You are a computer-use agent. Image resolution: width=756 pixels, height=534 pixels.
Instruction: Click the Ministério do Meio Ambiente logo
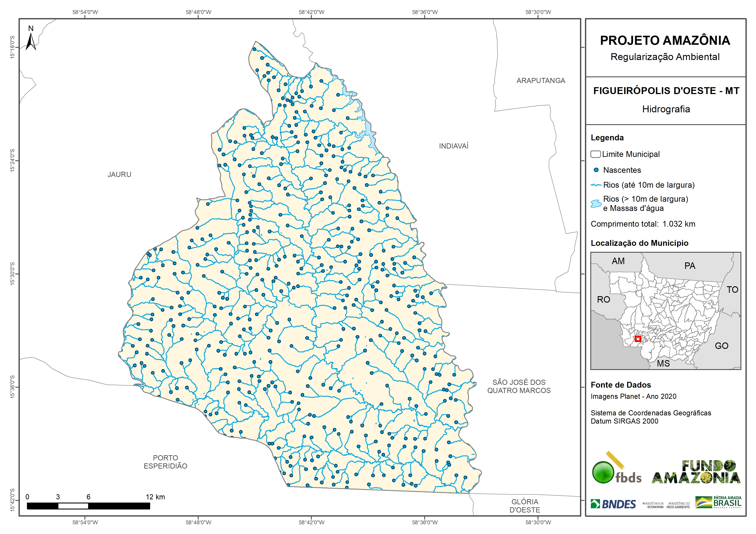click(x=678, y=505)
